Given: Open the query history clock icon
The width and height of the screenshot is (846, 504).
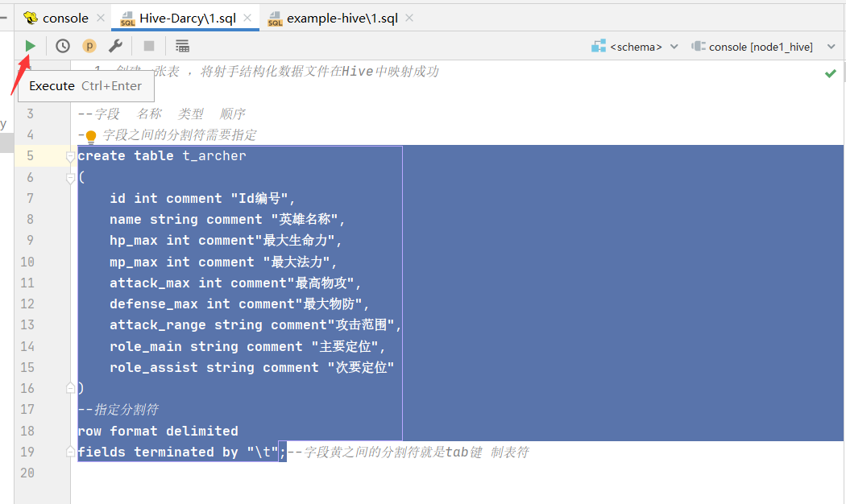Looking at the screenshot, I should (x=63, y=47).
